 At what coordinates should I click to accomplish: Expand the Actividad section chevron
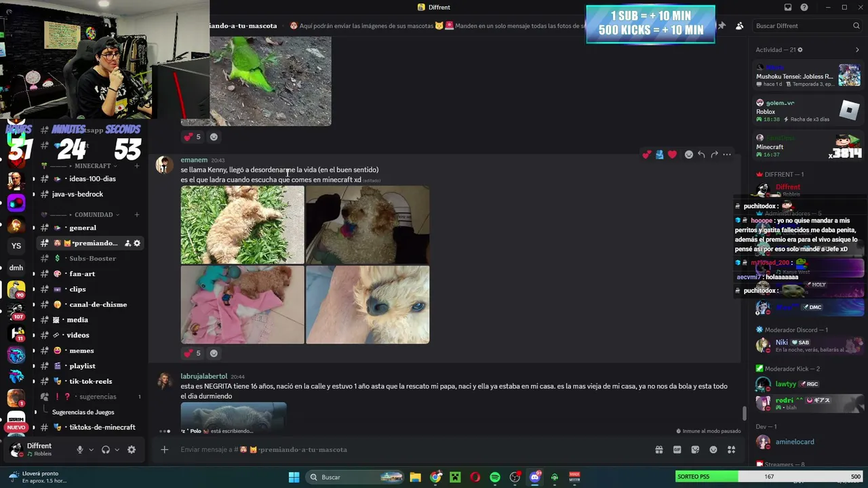[x=857, y=50]
